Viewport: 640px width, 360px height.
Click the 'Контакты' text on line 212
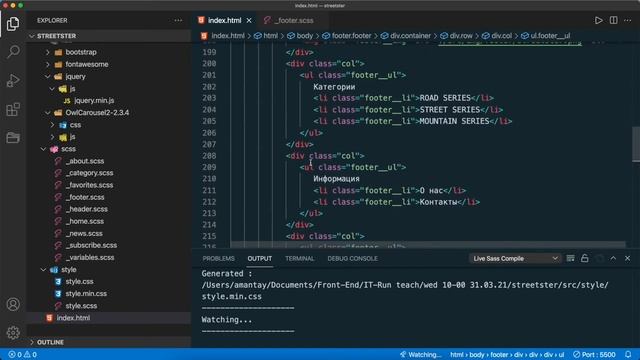click(438, 202)
